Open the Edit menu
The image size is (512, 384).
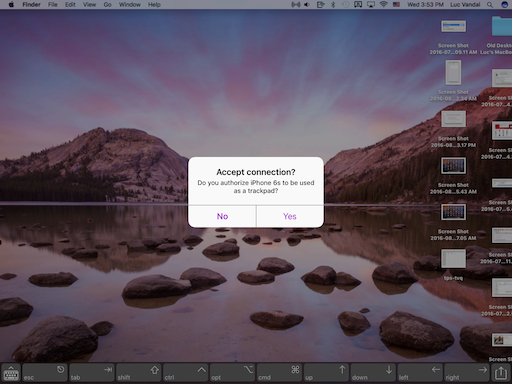click(x=70, y=5)
